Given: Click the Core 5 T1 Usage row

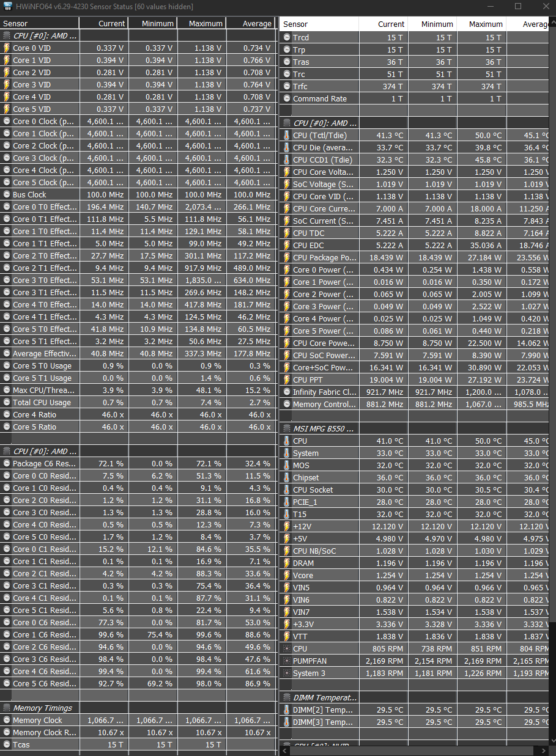Looking at the screenshot, I should point(138,378).
